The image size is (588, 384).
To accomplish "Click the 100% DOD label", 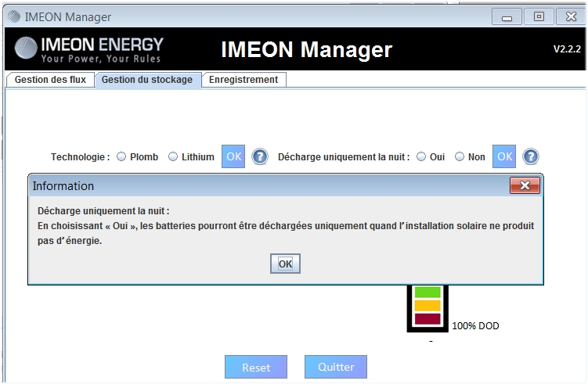I will click(475, 326).
